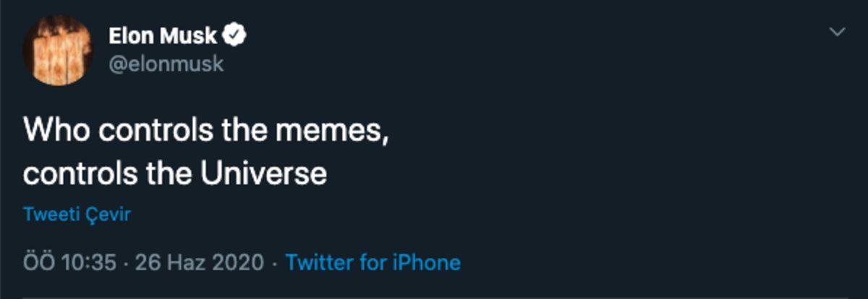The width and height of the screenshot is (868, 299).
Task: Click the line 'controls the Universe'
Action: (175, 173)
